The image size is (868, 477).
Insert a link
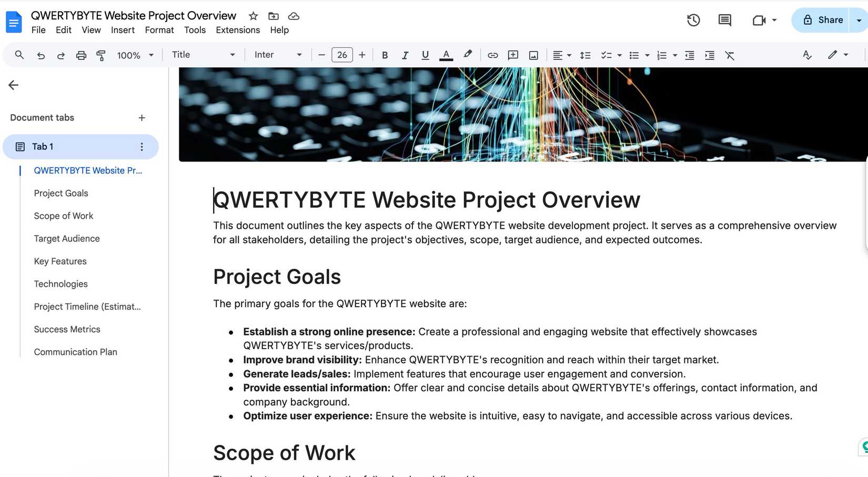tap(492, 55)
